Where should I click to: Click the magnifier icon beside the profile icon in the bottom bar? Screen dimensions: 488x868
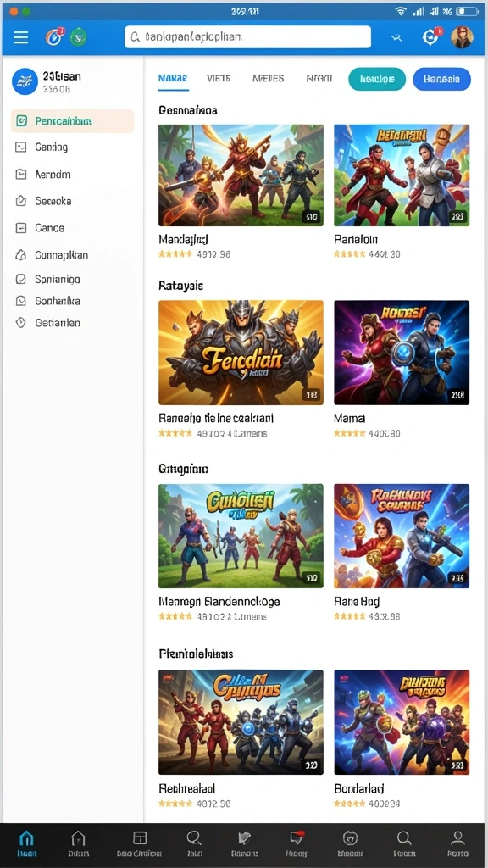404,838
